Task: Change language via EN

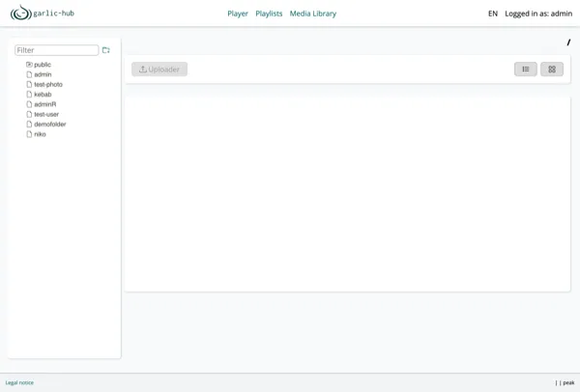Action: [x=493, y=14]
